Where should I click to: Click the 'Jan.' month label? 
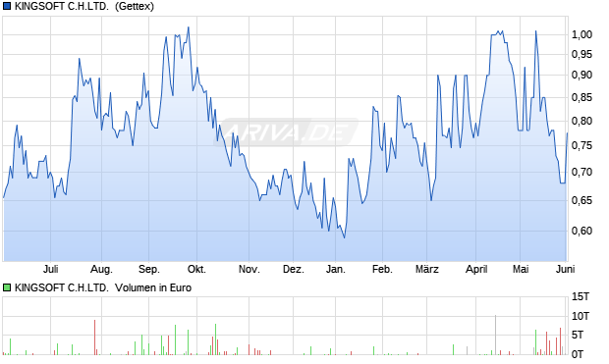(336, 269)
